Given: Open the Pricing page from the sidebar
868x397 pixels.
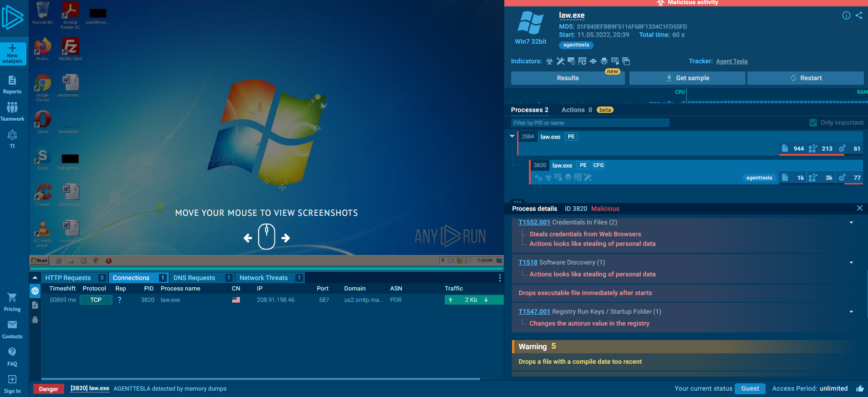Looking at the screenshot, I should coord(12,302).
